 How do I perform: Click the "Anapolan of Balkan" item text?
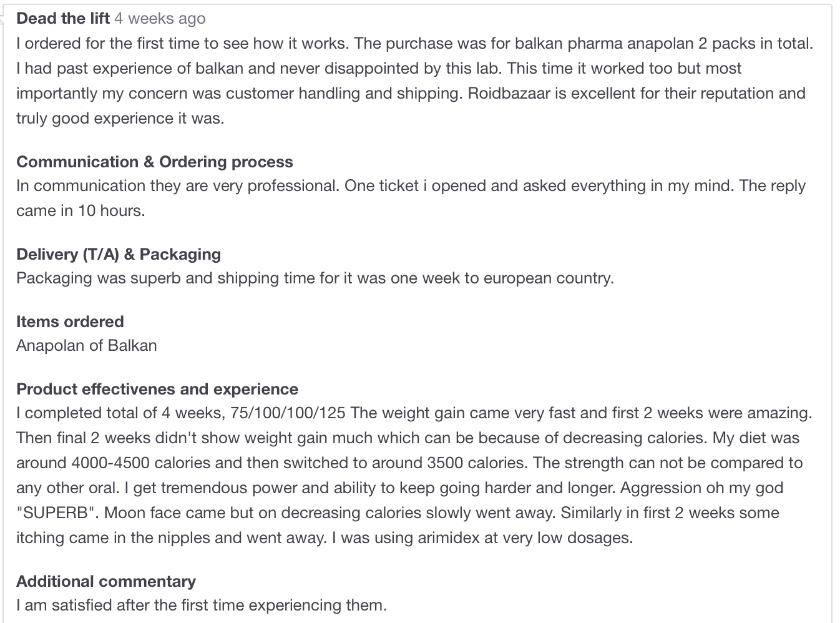87,345
